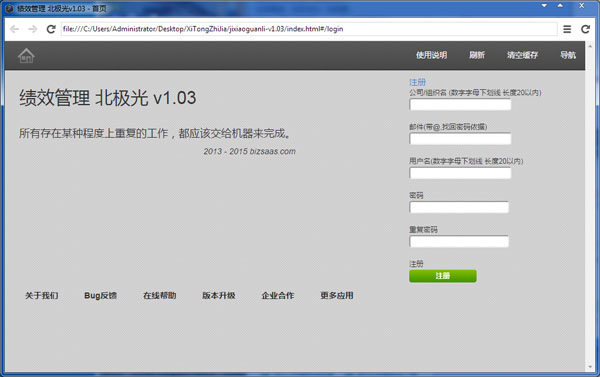Click the browser forward arrow
The width and height of the screenshot is (600, 377).
tap(33, 29)
